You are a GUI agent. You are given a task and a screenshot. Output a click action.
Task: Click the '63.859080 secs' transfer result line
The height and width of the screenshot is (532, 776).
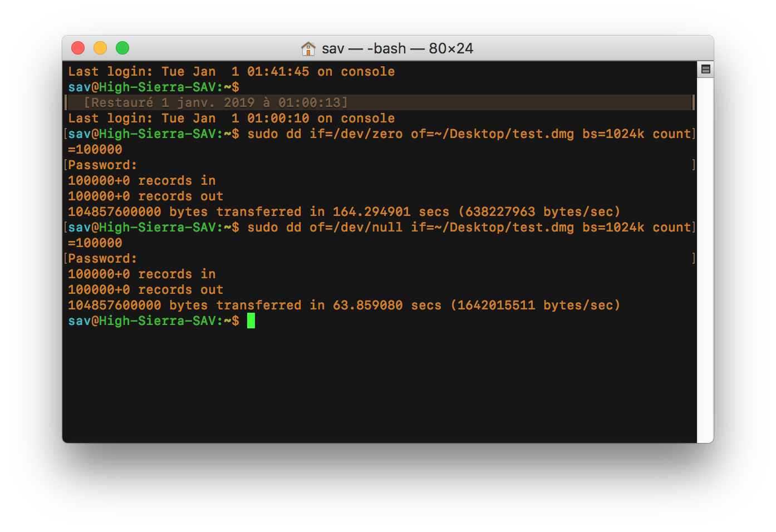344,305
